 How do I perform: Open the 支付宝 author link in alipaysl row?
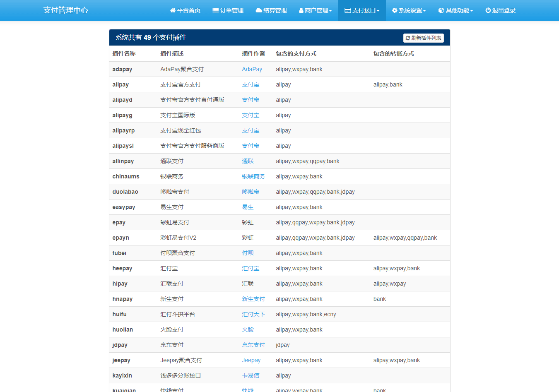click(x=251, y=146)
